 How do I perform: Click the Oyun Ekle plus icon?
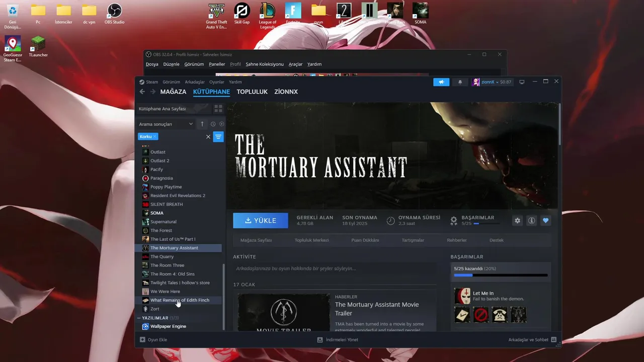142,339
